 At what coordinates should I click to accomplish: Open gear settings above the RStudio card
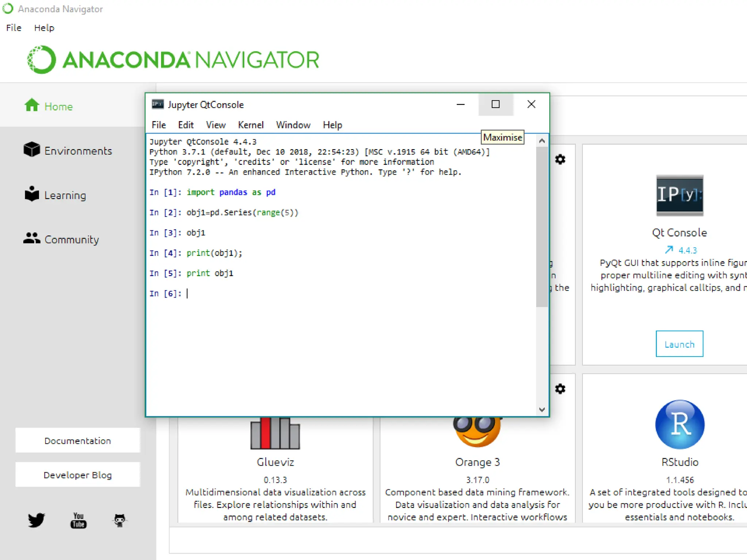pos(560,389)
